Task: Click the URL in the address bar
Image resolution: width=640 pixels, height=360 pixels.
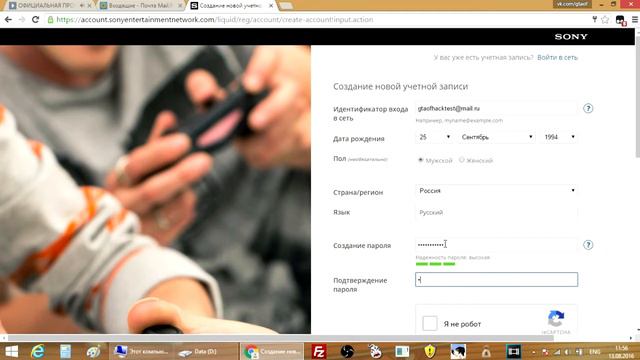Action: pos(214,19)
